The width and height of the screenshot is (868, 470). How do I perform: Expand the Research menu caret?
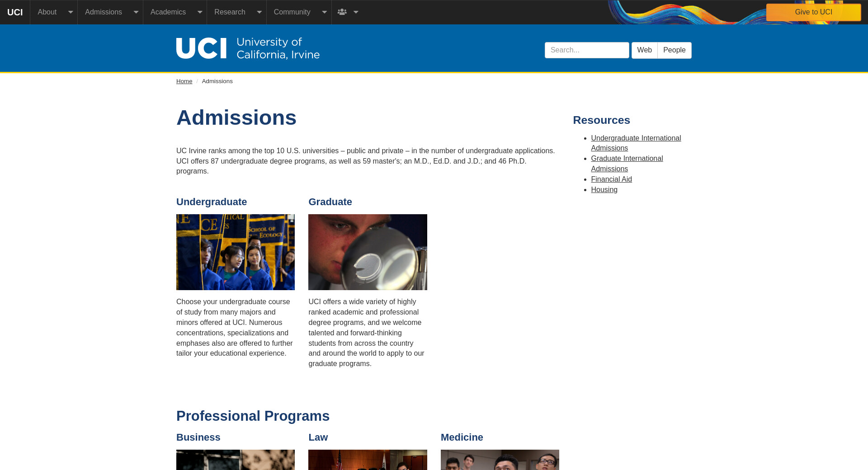(259, 12)
